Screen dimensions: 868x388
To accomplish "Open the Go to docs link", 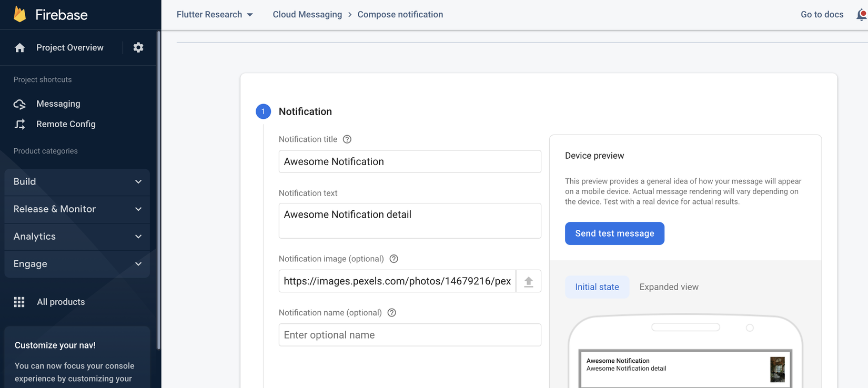I will (822, 15).
